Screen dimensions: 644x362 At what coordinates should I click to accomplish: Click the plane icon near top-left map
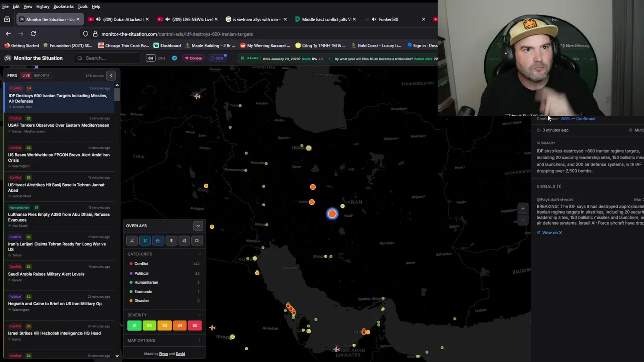point(197,96)
